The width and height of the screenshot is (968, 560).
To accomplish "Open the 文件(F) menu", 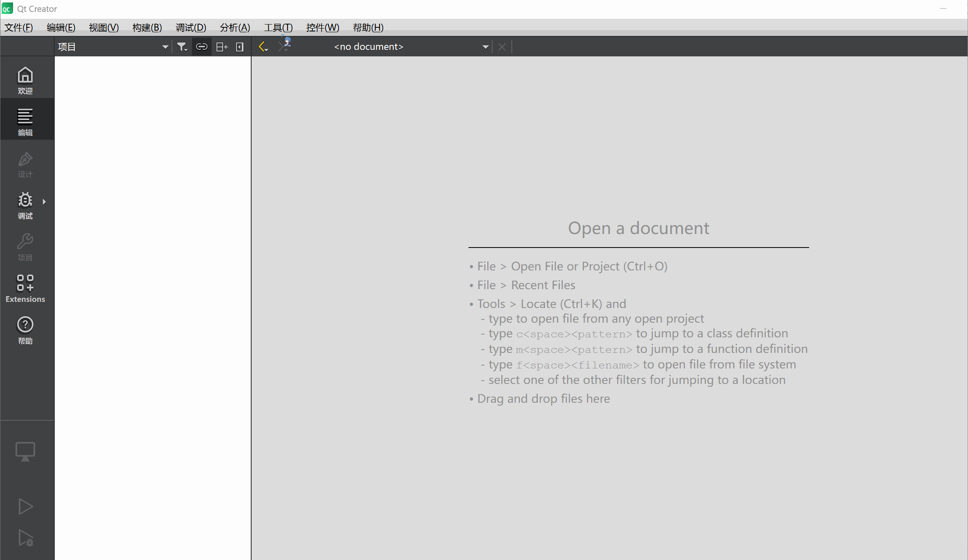I will click(18, 27).
